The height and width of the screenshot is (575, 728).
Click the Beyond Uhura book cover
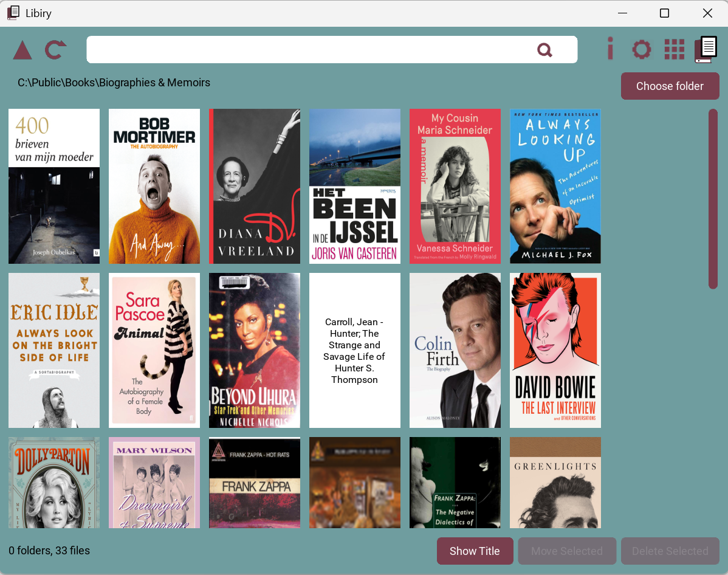click(255, 350)
